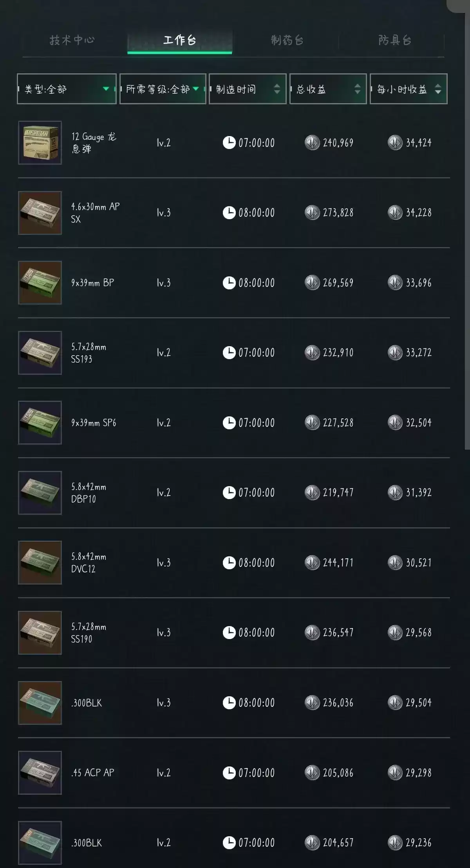Click the 5.8x42mm DBP10 ammo icon

[40, 493]
